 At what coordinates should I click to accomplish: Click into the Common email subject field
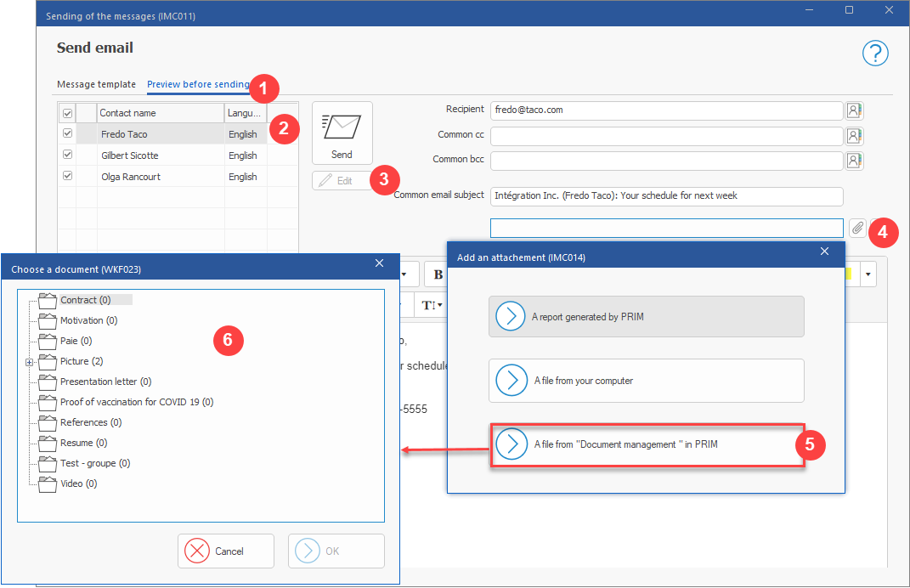coord(666,196)
